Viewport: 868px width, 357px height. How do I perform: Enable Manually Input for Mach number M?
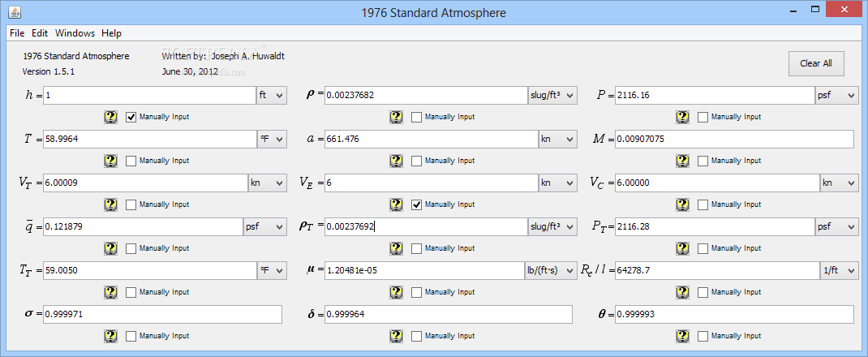tap(703, 161)
